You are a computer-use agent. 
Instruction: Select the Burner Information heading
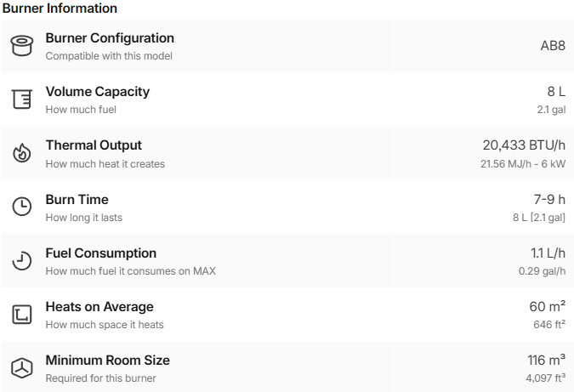[x=60, y=9]
